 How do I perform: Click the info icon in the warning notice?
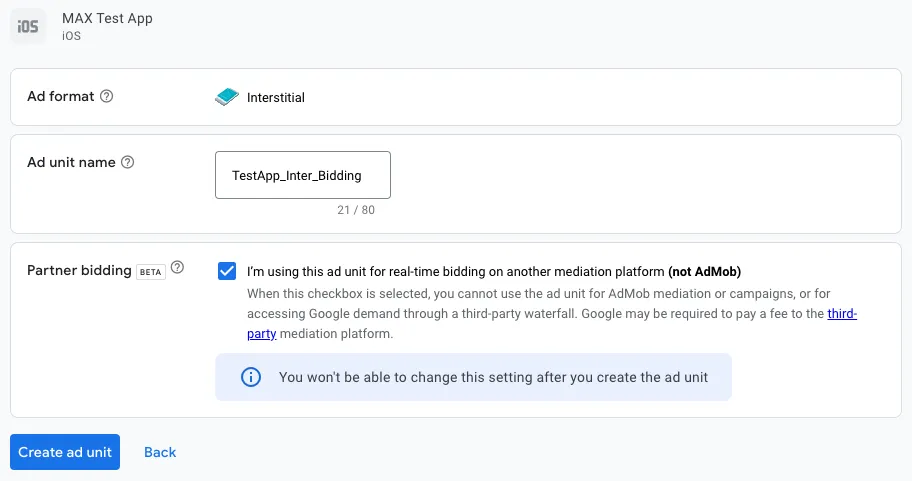coord(251,377)
